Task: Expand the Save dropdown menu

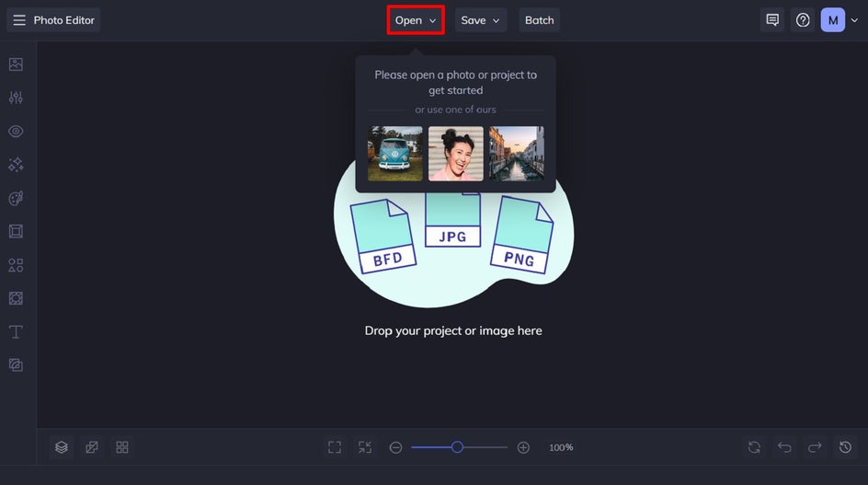Action: (481, 20)
